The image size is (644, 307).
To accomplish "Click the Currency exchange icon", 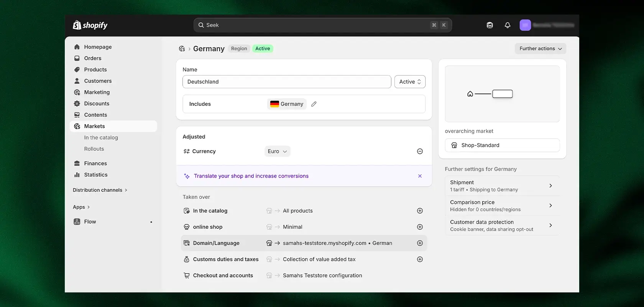I will coord(187,151).
